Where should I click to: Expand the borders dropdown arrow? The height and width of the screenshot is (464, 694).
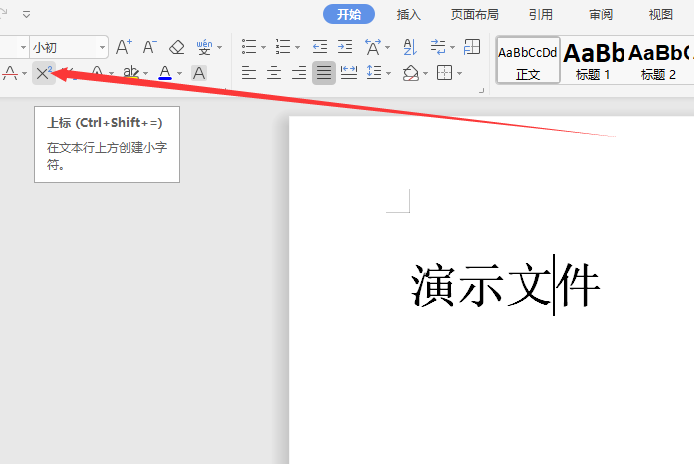pyautogui.click(x=459, y=73)
